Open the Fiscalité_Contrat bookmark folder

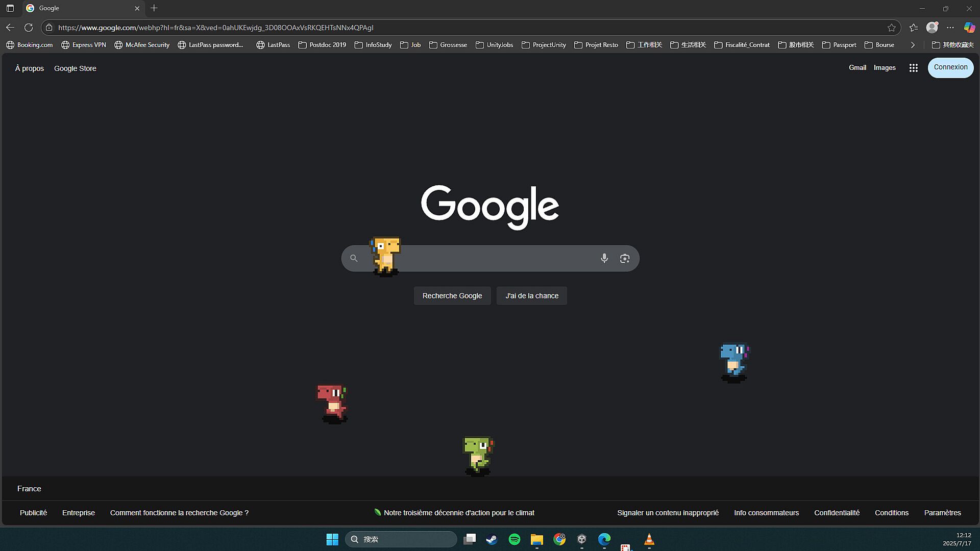coord(742,45)
